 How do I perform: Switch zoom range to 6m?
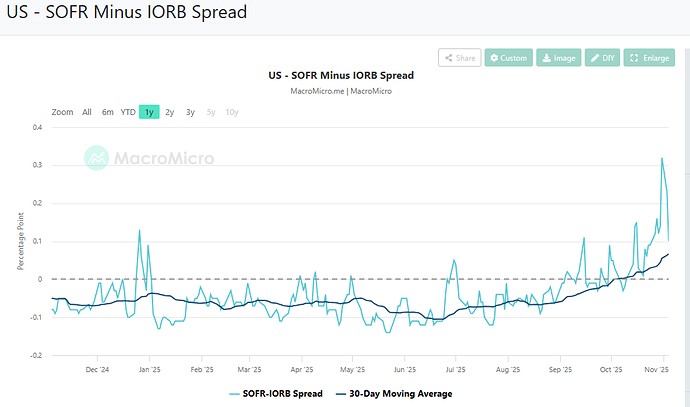pyautogui.click(x=107, y=112)
